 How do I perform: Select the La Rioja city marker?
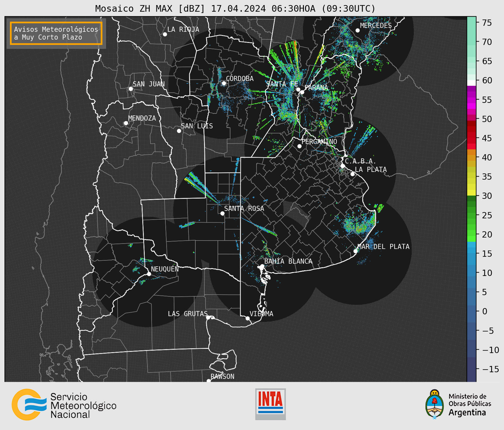[x=165, y=34]
